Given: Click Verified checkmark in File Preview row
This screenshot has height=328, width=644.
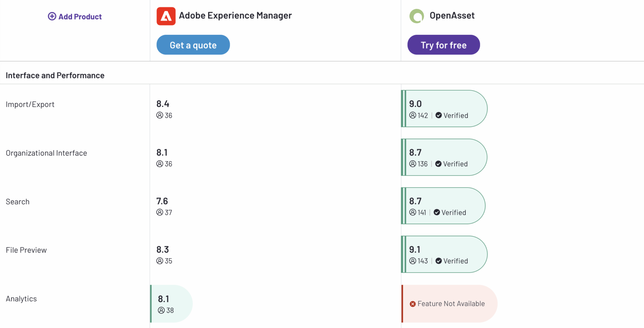Looking at the screenshot, I should point(439,261).
